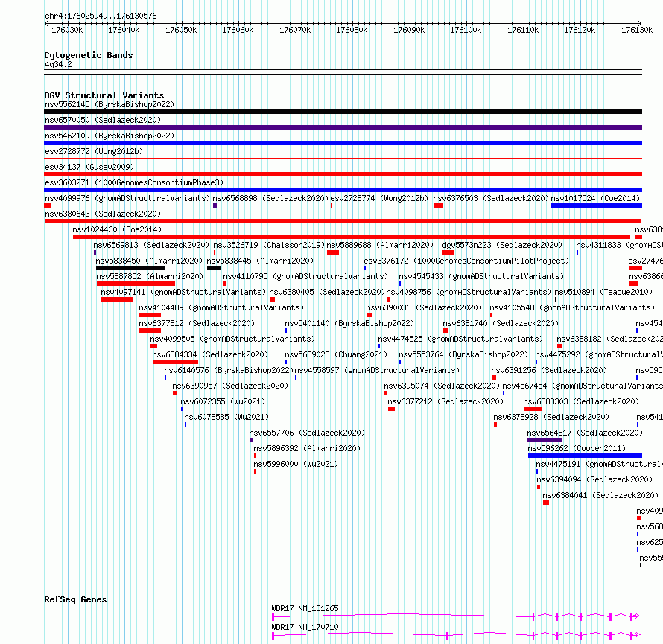
Task: Open nsv4099976 (gnomADStructuralVariants) label
Action: [127, 198]
